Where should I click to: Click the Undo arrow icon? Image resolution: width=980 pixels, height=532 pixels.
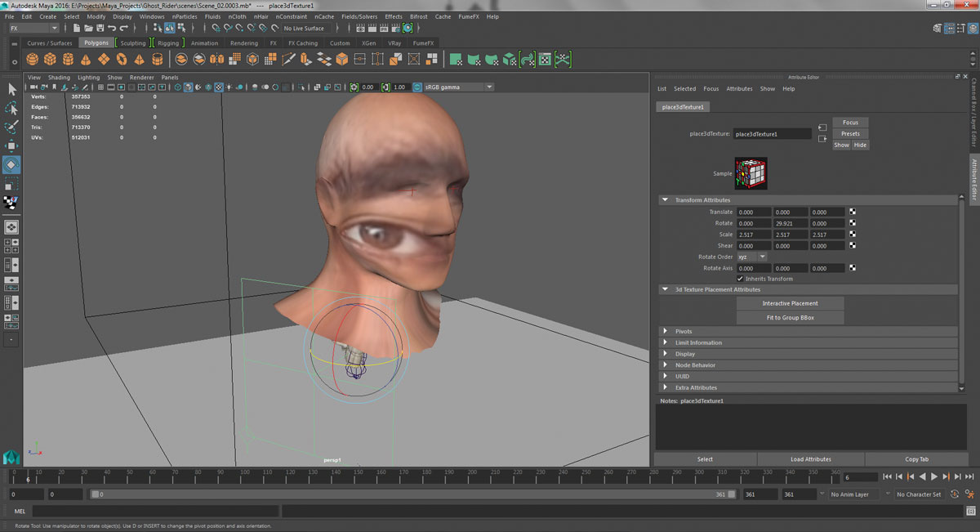[113, 28]
